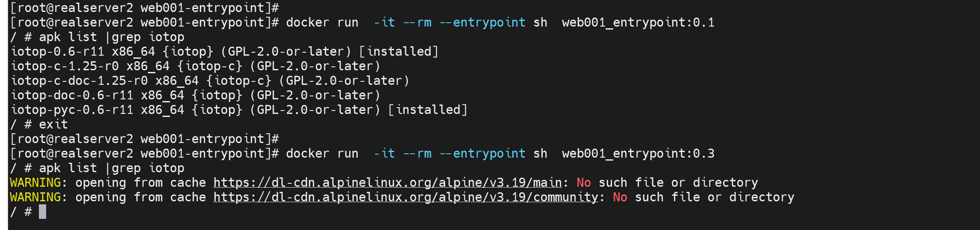Viewport: 980px width, 230px height.
Task: Click the first "apk list |grep iotop" command
Action: click(x=112, y=37)
